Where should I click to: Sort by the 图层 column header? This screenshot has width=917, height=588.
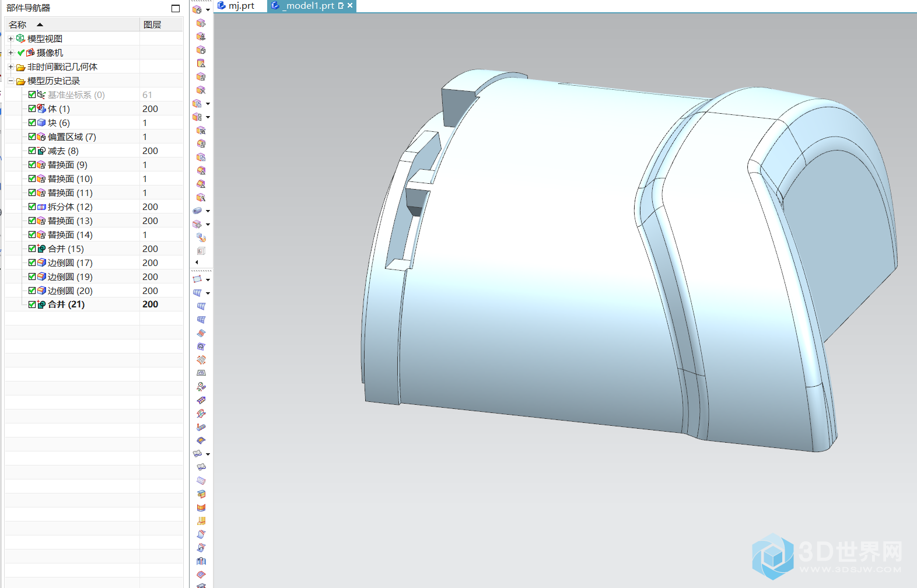point(161,24)
